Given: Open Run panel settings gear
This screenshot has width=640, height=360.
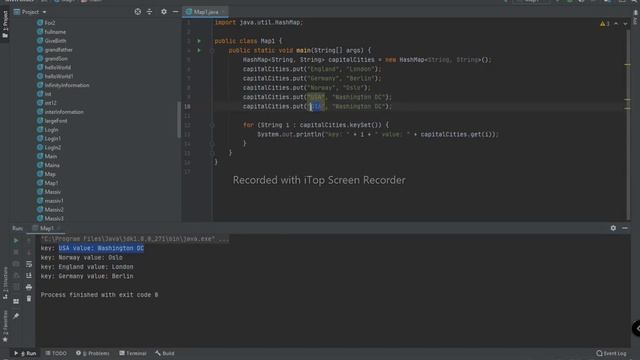Looking at the screenshot, I should coord(613,228).
